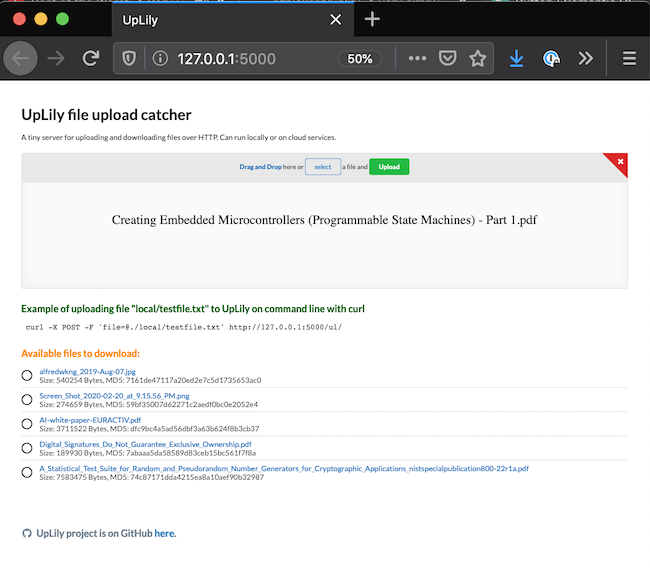
Task: Click the 50% zoom level indicator
Action: pyautogui.click(x=359, y=58)
